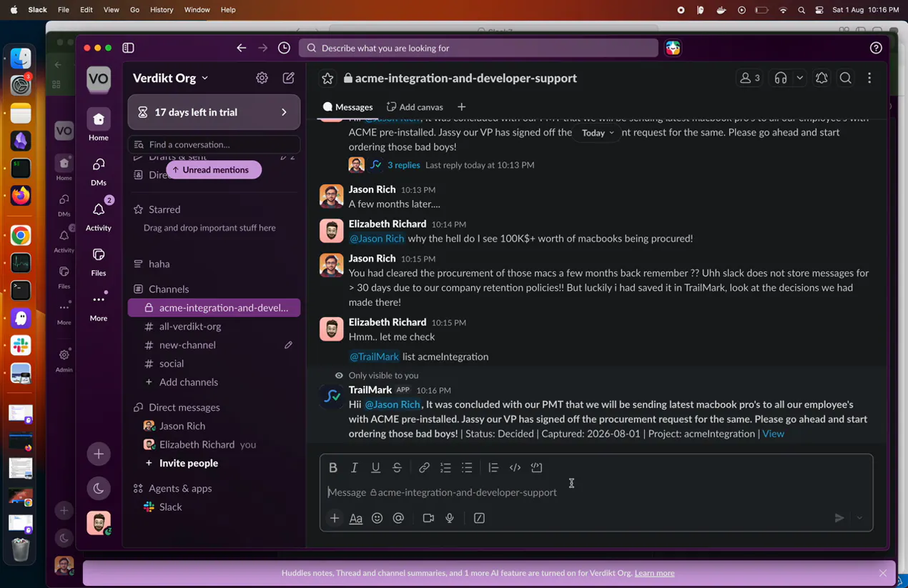This screenshot has height=588, width=908.
Task: Open the History menu in menu bar
Action: (x=162, y=10)
